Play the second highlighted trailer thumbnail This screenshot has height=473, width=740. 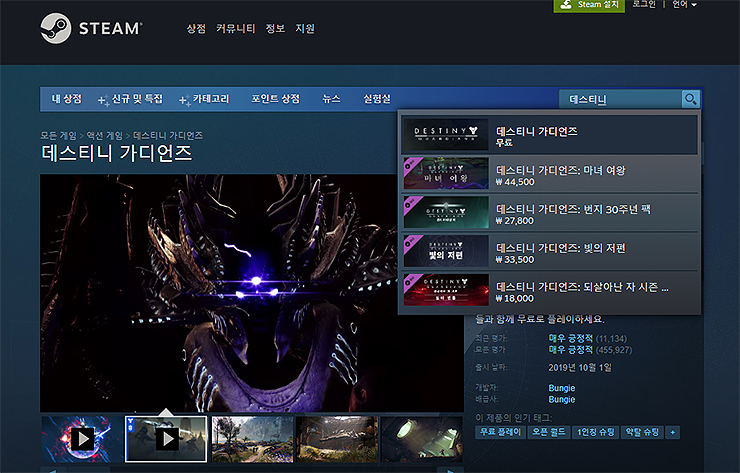(166, 439)
